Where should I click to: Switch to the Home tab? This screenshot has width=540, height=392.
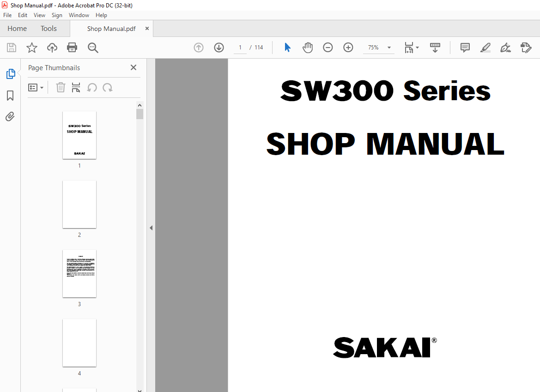(17, 29)
